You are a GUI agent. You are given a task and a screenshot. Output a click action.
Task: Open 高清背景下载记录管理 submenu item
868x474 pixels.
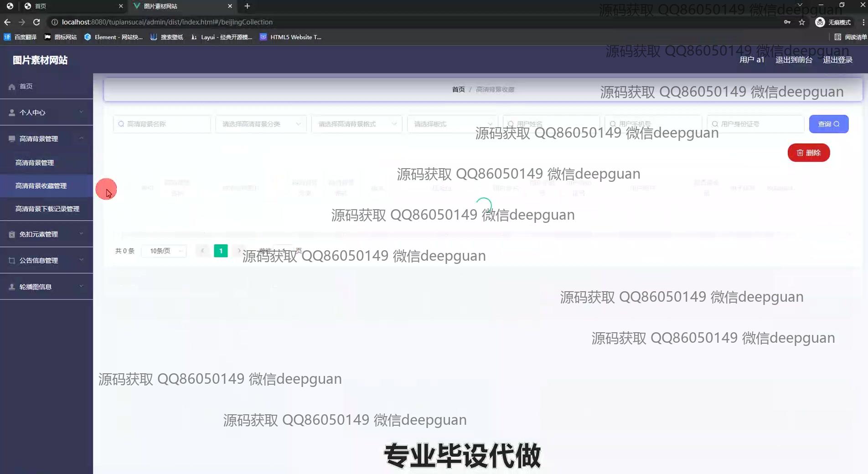pos(46,209)
